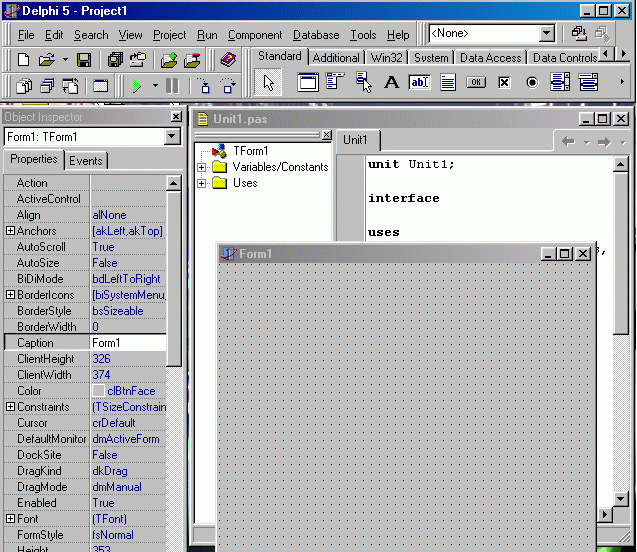Click the Set debug desktop icon
637x552 pixels.
[x=602, y=34]
